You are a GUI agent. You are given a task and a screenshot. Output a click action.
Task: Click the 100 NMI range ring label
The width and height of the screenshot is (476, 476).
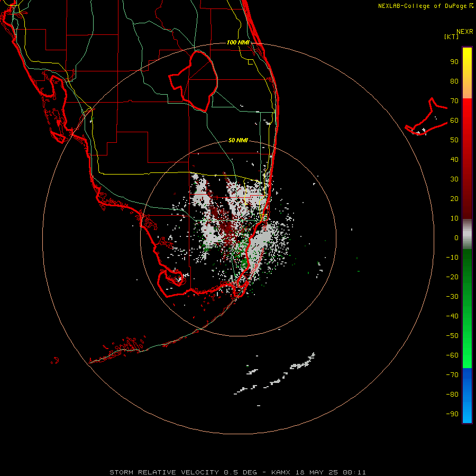point(238,42)
